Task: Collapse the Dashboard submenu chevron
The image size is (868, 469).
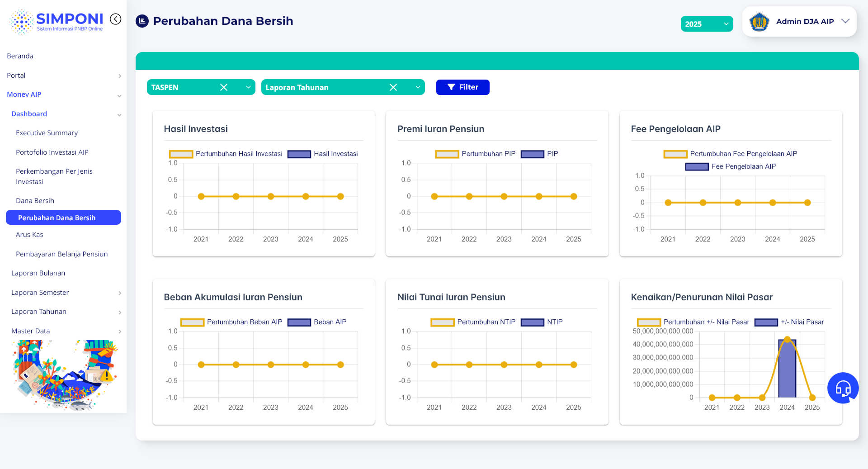Action: click(x=119, y=115)
